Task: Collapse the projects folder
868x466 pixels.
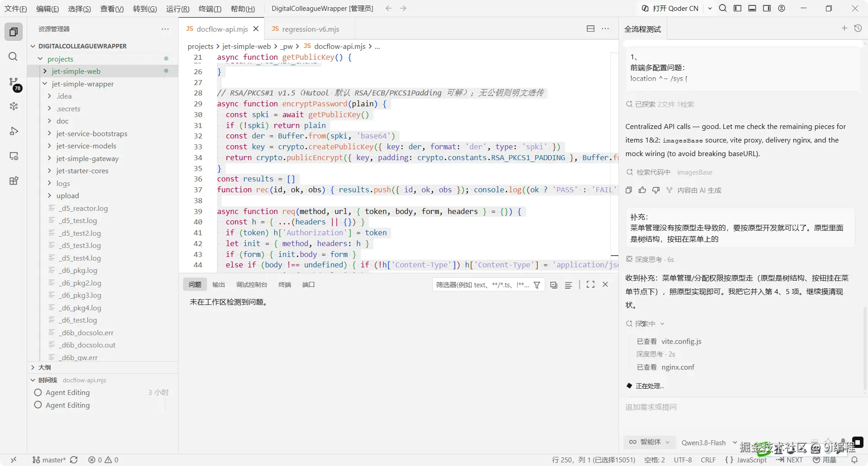Action: click(x=40, y=59)
